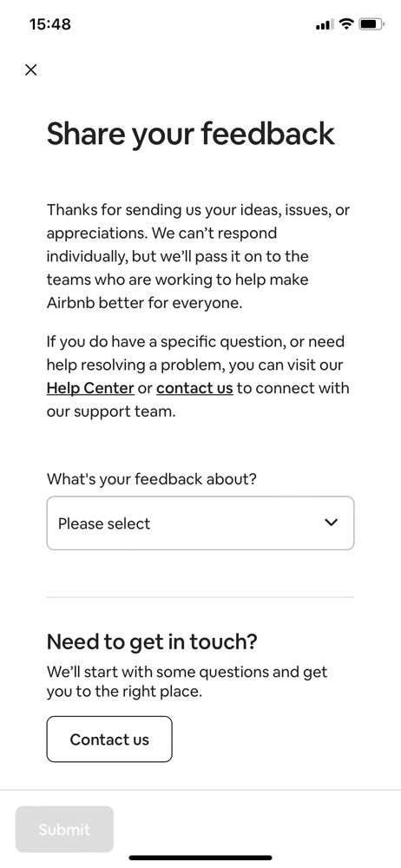
Task: Select the Please select placeholder text
Action: click(x=104, y=523)
